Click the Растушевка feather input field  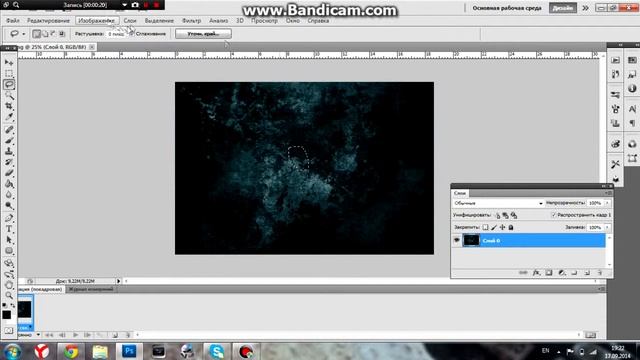point(116,34)
